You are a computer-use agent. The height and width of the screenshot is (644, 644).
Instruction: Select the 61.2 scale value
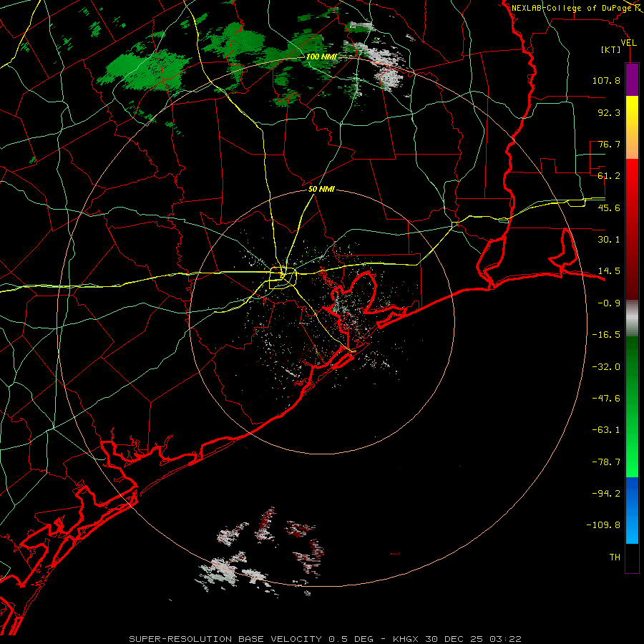click(x=609, y=176)
